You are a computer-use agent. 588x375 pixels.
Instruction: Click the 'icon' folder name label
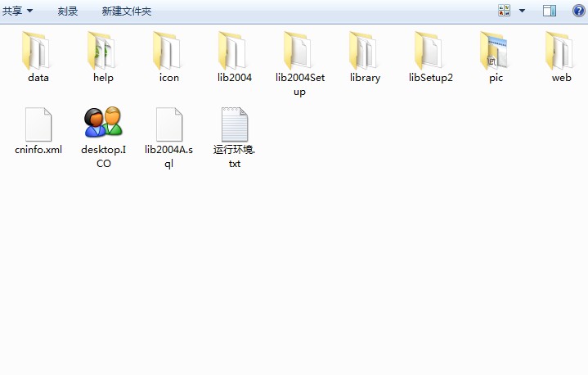click(169, 78)
